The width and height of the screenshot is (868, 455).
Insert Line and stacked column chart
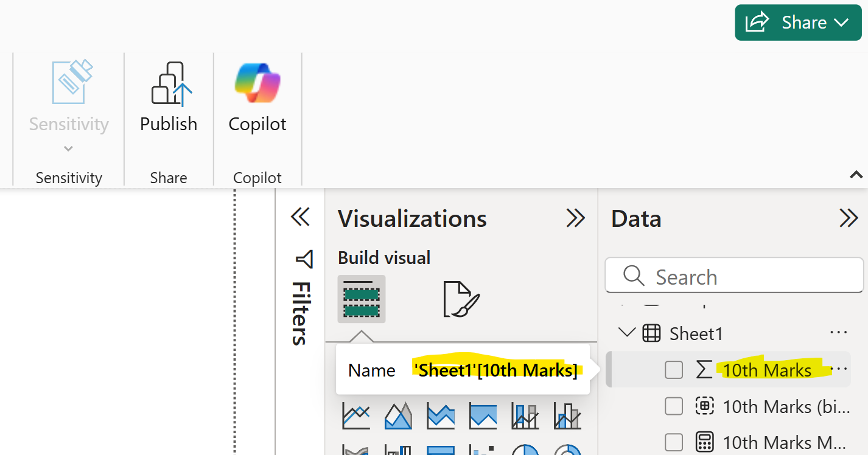525,416
